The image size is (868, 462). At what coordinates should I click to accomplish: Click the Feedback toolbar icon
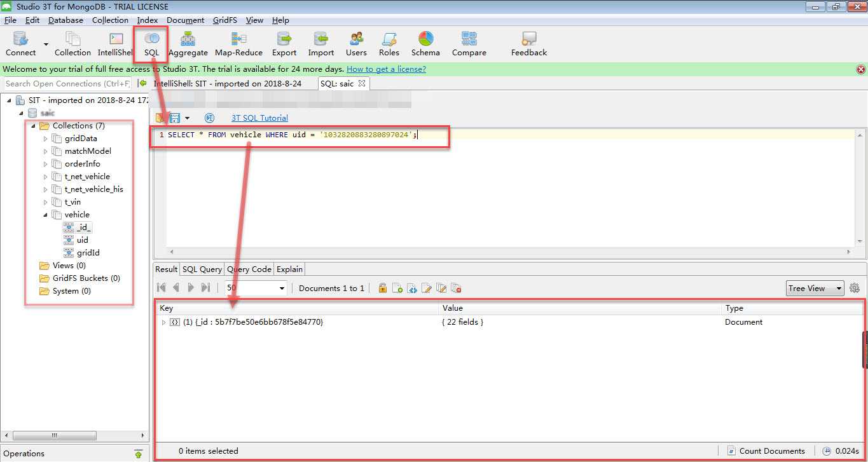point(529,44)
